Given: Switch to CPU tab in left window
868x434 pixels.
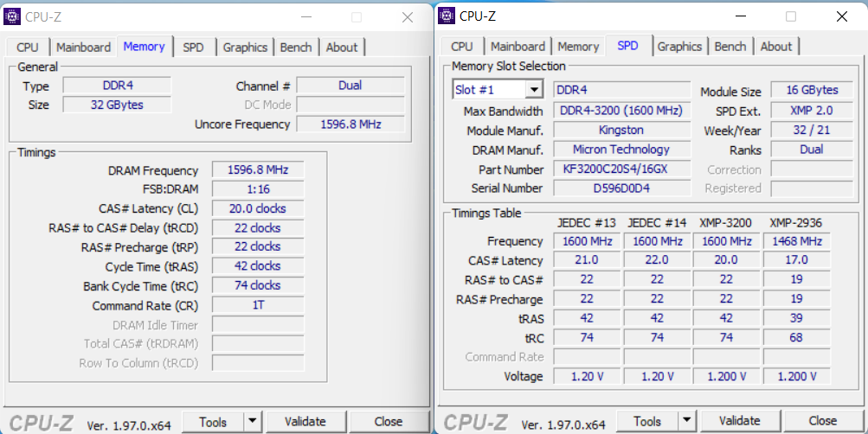Looking at the screenshot, I should [28, 48].
